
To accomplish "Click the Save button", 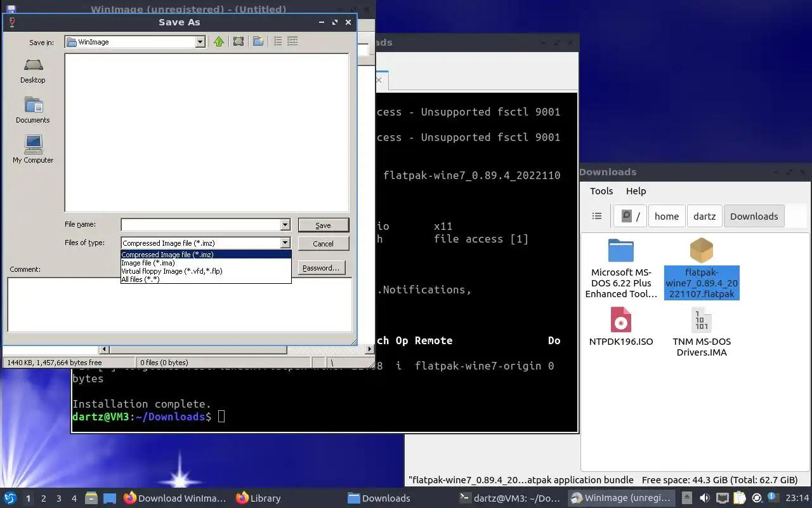I will [323, 225].
